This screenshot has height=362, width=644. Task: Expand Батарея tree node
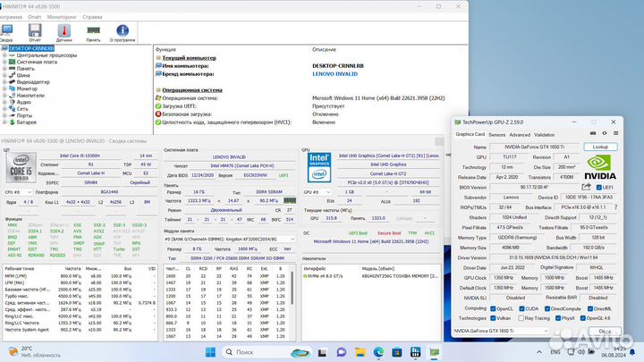4,122
